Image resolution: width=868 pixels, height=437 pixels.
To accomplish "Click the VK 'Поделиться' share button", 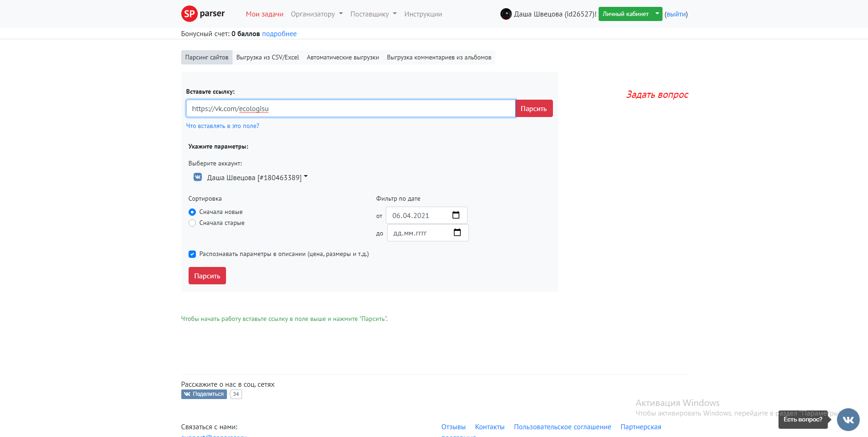I will click(x=204, y=394).
